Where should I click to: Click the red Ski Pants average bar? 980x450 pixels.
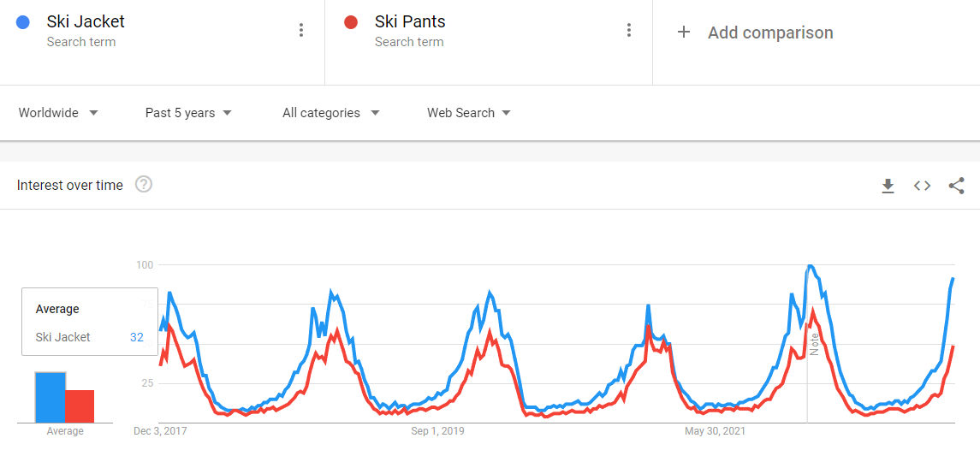(80, 406)
